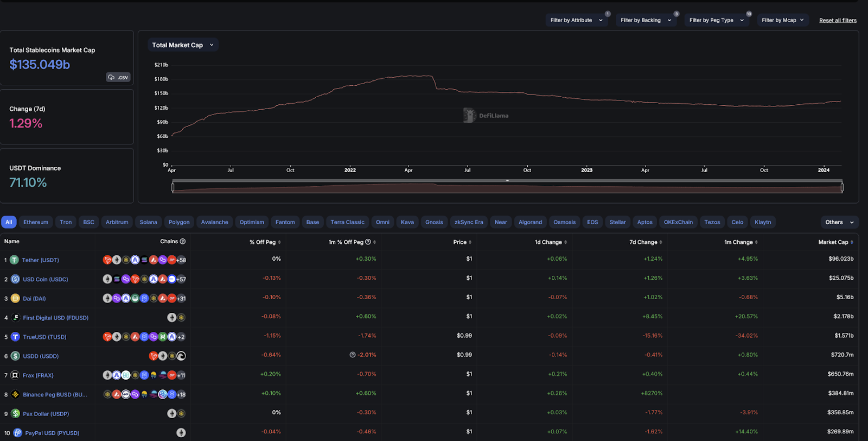Click the right handle of chart range slider
Screen dimensions: 868x441
(x=842, y=187)
